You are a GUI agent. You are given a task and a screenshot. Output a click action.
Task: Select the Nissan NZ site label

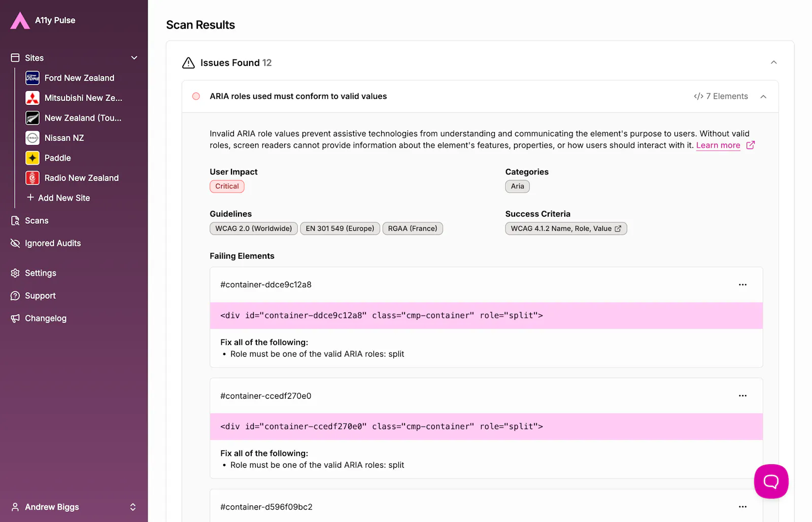(64, 138)
